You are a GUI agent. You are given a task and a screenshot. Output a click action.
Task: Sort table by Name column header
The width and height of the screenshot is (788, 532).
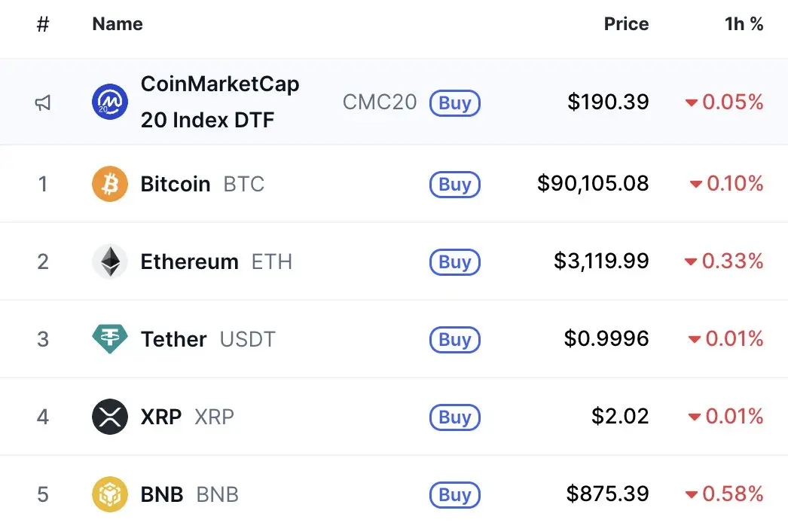click(x=118, y=24)
